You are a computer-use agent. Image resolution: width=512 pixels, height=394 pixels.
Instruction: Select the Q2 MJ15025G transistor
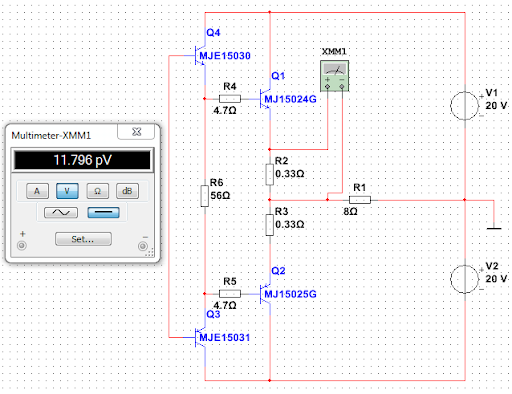point(266,294)
